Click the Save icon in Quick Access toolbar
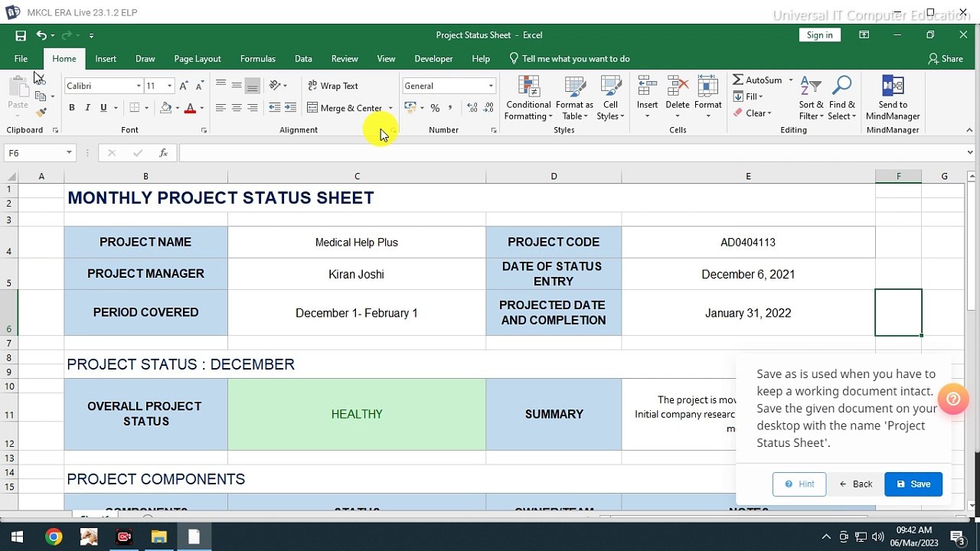 21,35
